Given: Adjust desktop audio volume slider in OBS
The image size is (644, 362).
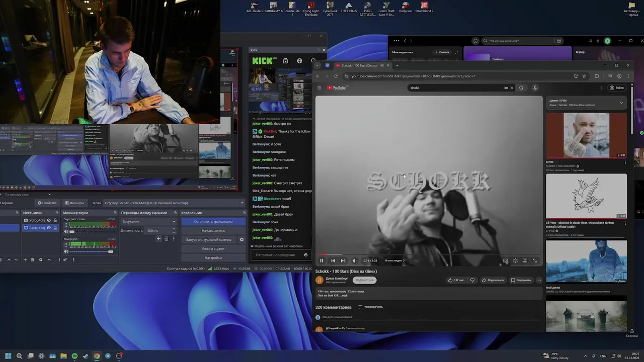Looking at the screenshot, I should (x=93, y=232).
